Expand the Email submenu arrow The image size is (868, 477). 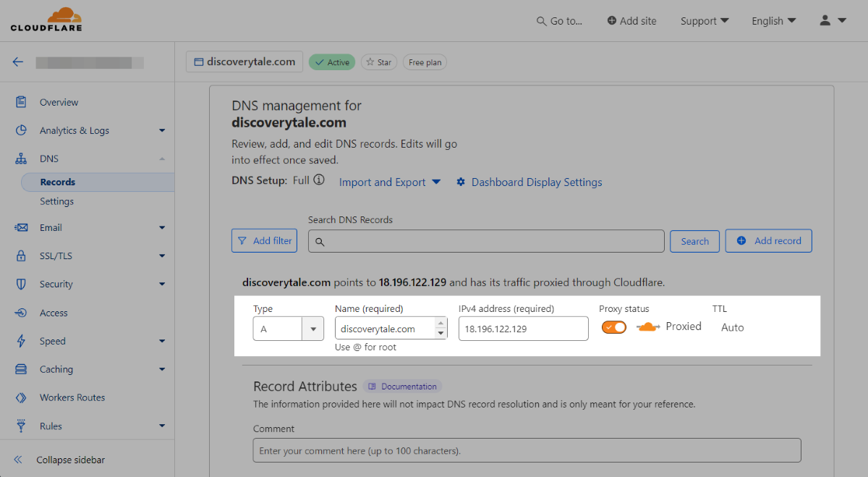[162, 227]
